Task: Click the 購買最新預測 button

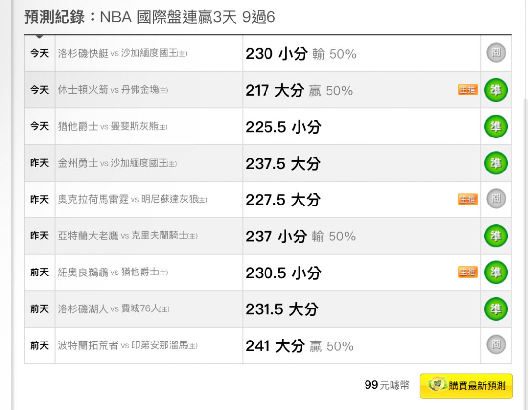Action: (466, 386)
